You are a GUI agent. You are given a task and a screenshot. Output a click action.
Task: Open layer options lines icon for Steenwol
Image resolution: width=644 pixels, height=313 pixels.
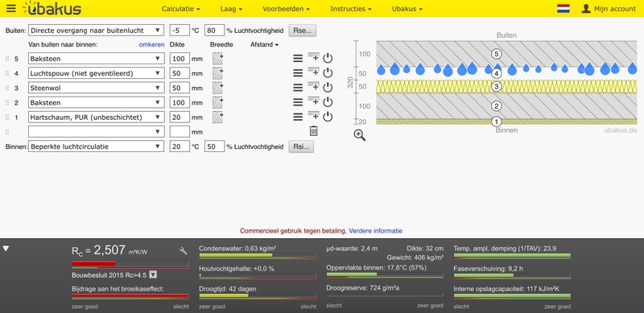(298, 88)
